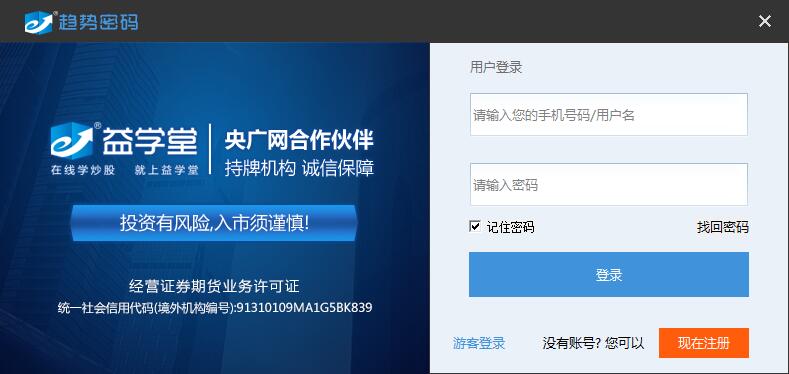The image size is (789, 374).
Task: Click the 趋势密码 title text
Action: pyautogui.click(x=98, y=22)
